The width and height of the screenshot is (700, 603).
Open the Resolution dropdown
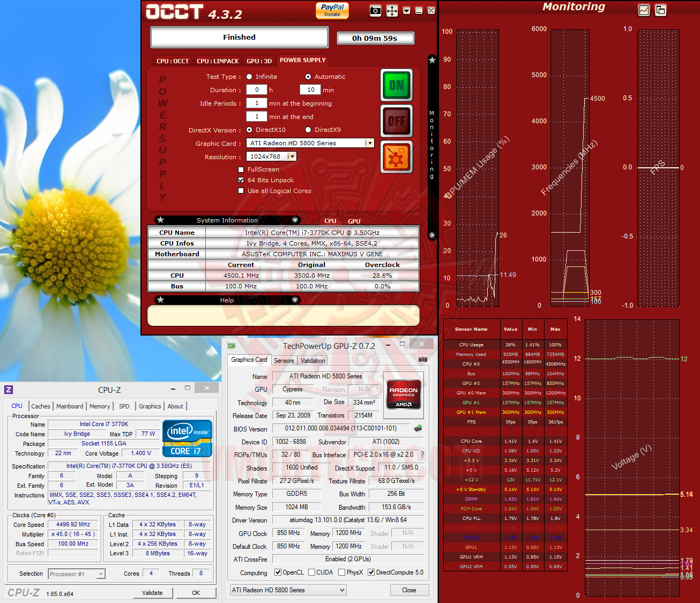point(292,157)
